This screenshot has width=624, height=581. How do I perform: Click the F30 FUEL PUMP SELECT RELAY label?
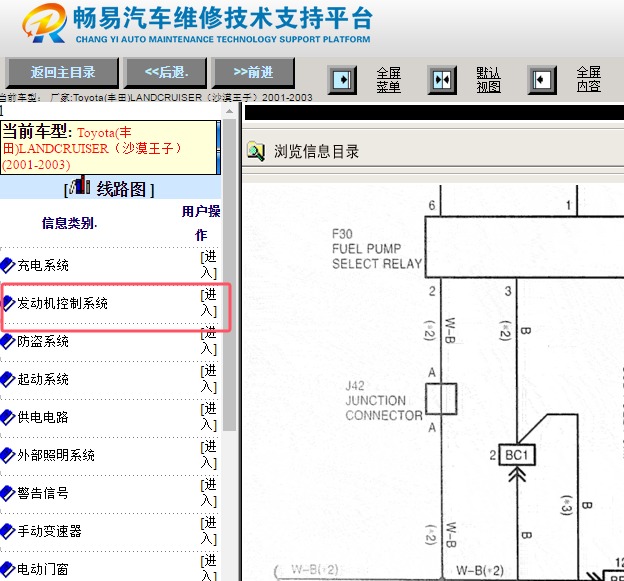(x=376, y=249)
